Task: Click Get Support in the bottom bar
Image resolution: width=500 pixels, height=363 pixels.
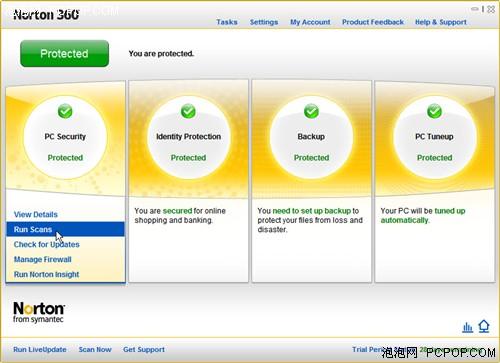Action: (144, 350)
